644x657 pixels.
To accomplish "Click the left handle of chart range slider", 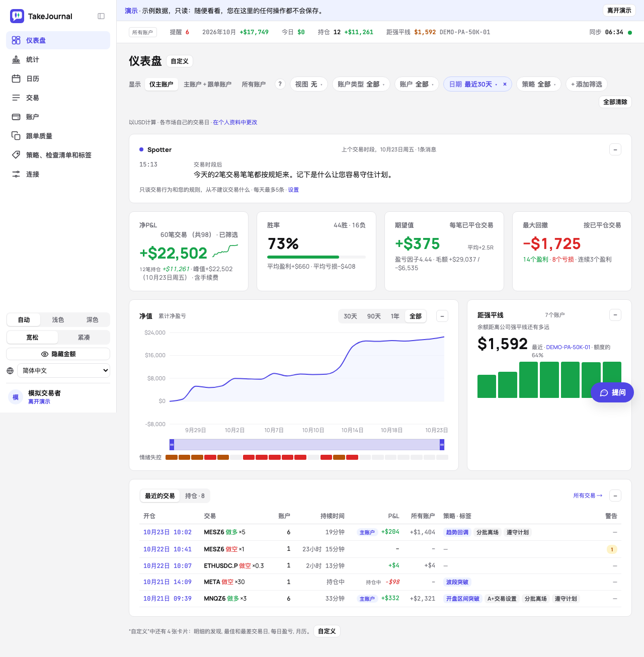I will tap(172, 445).
